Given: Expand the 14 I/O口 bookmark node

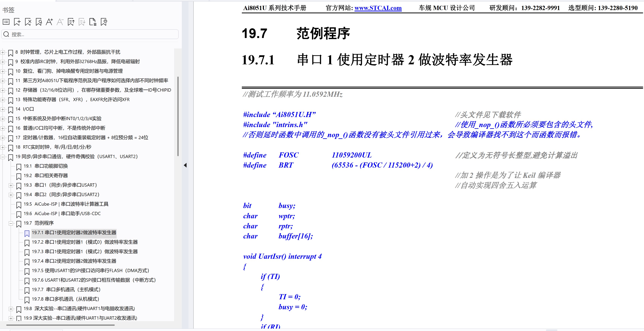Looking at the screenshot, I should (2, 109).
